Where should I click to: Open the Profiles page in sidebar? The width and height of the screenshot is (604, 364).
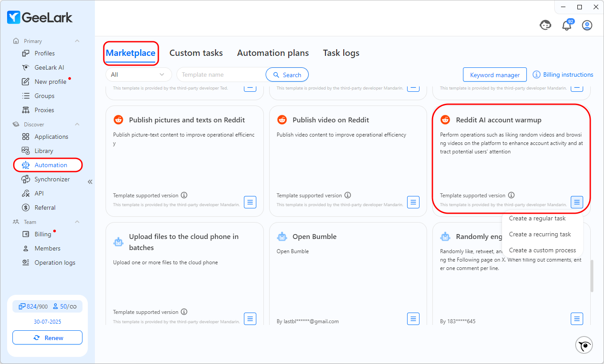[x=44, y=53]
